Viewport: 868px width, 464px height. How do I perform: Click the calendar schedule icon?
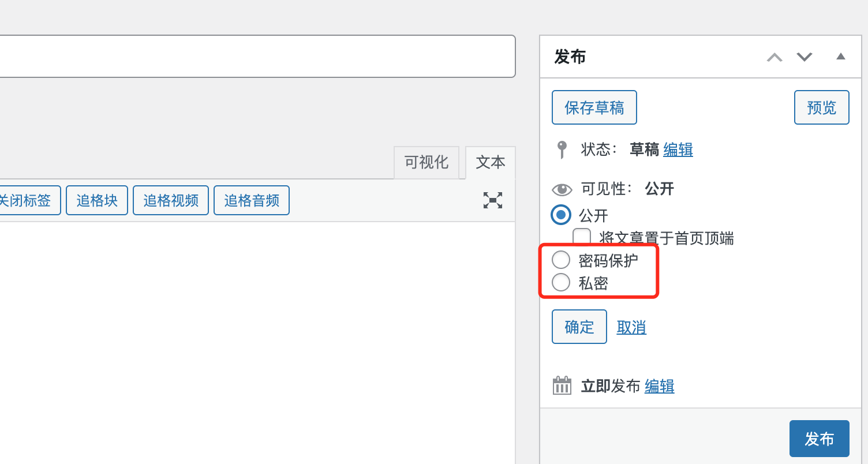point(562,386)
